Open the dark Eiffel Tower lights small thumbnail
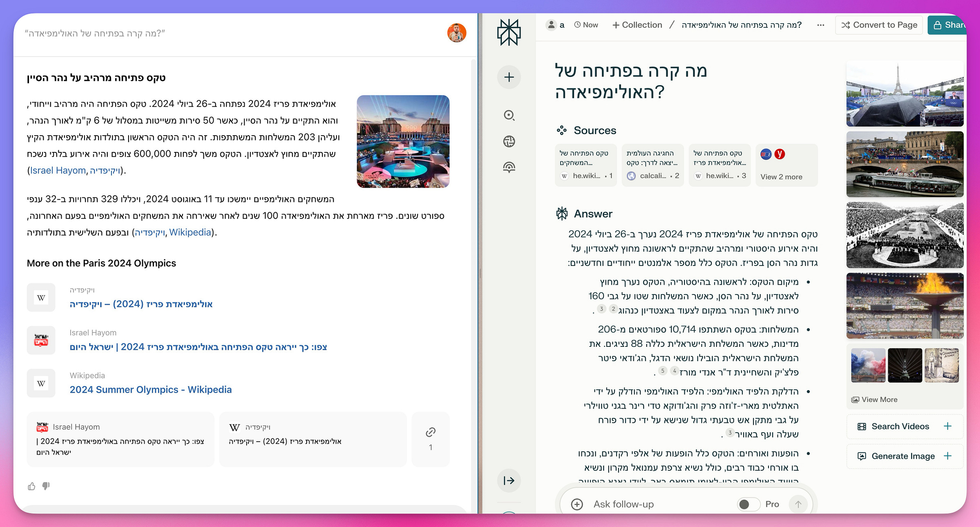Screen dimensions: 980x527 [x=905, y=365]
